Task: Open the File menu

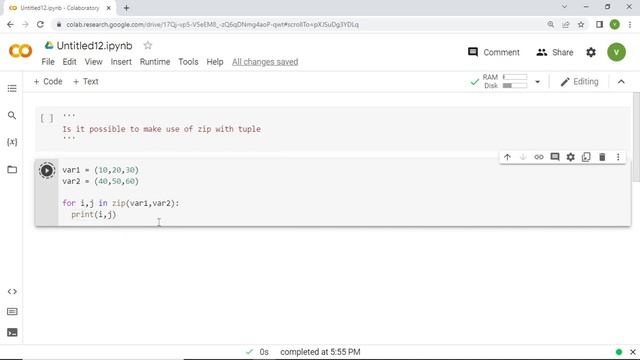Action: pos(48,62)
